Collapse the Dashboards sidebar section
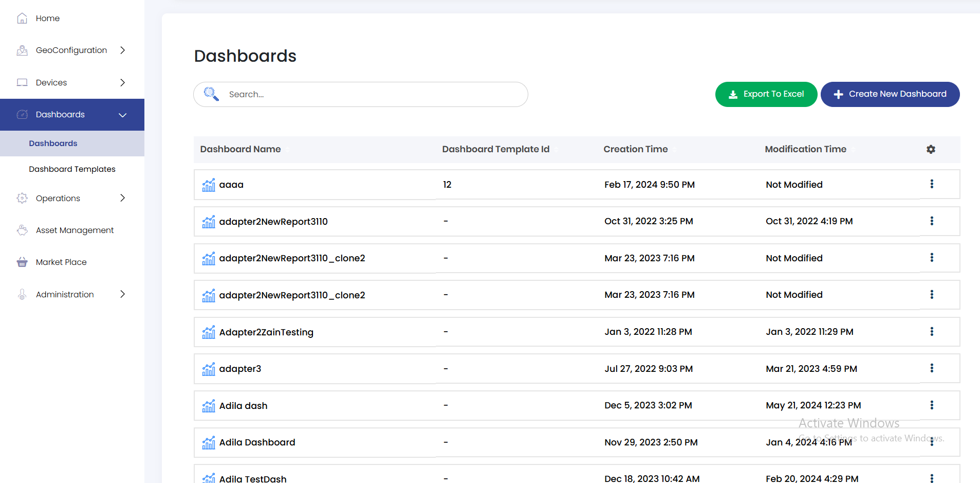Image resolution: width=980 pixels, height=483 pixels. click(122, 115)
